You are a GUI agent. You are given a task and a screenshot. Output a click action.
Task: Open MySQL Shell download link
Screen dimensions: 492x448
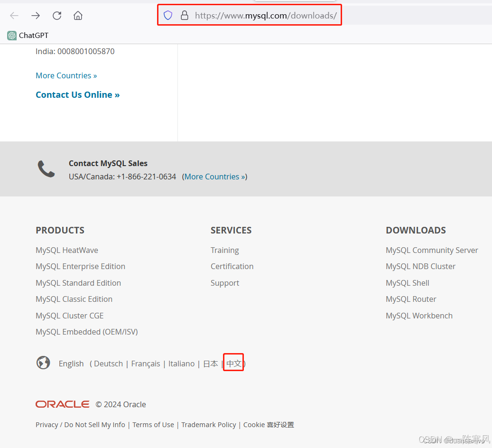(x=407, y=283)
